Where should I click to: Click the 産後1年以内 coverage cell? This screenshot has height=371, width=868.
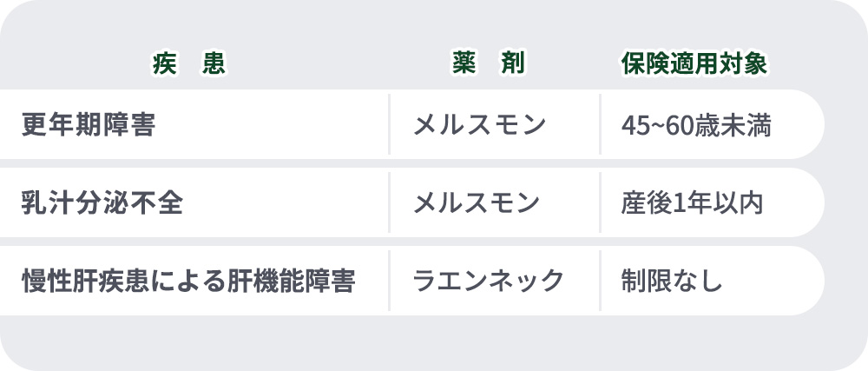691,203
